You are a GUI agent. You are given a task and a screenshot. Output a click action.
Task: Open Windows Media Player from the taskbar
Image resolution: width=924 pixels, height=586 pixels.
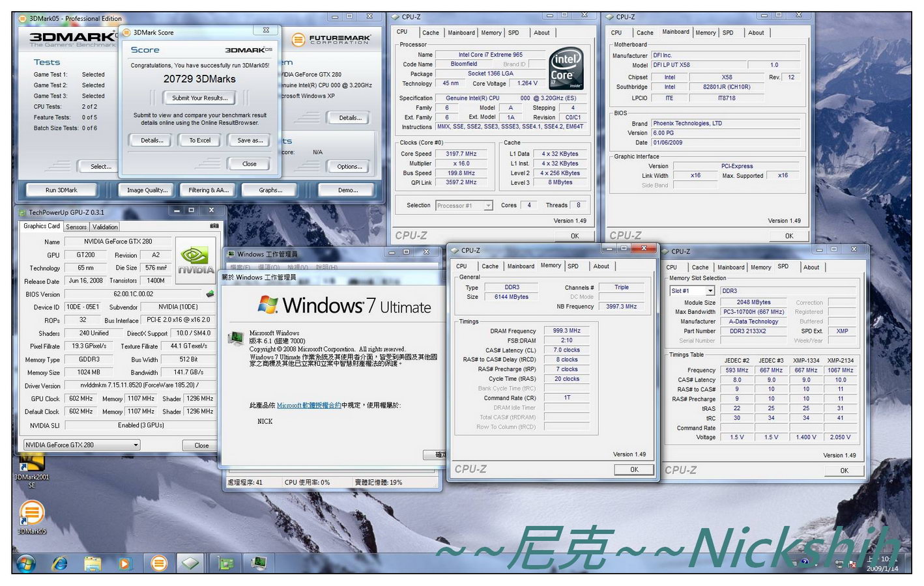(x=126, y=563)
